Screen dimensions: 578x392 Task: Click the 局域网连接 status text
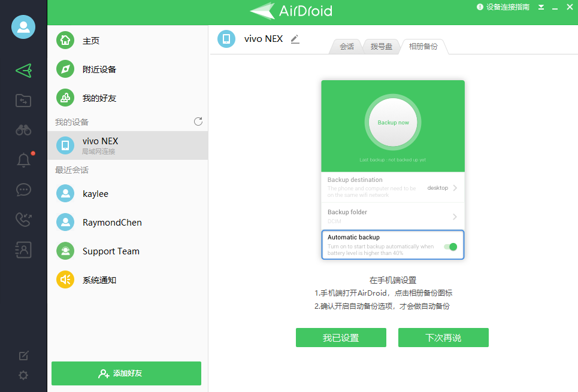coord(98,151)
